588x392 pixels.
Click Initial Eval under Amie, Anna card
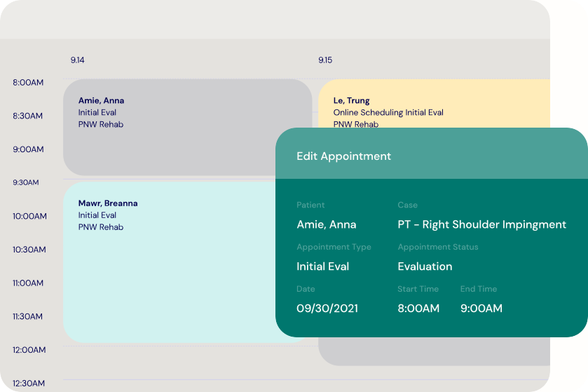tap(97, 112)
